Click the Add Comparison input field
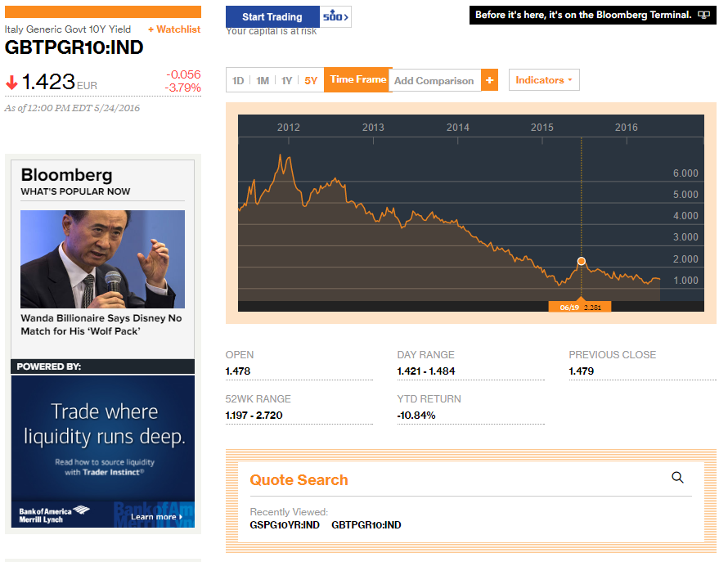The width and height of the screenshot is (728, 562). coord(434,80)
